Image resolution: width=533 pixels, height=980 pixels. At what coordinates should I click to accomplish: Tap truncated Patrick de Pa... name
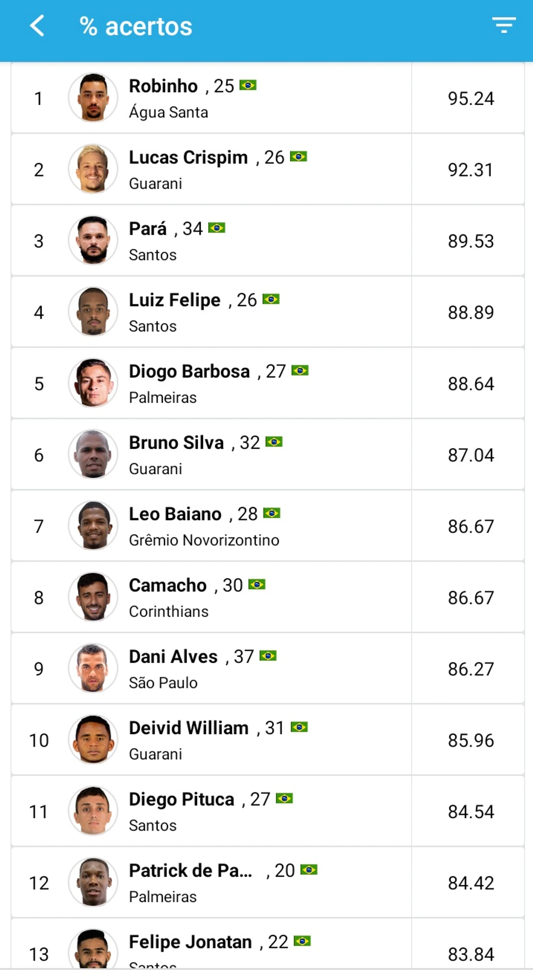click(190, 871)
